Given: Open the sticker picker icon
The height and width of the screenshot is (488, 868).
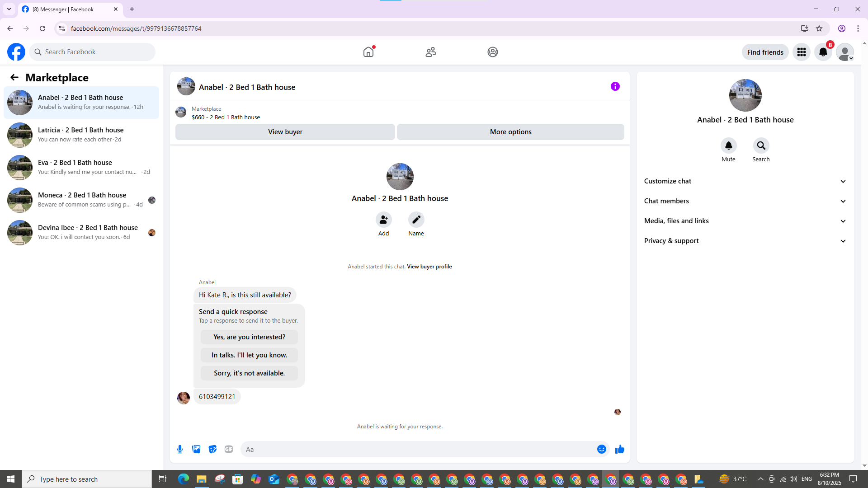Looking at the screenshot, I should coord(212,449).
